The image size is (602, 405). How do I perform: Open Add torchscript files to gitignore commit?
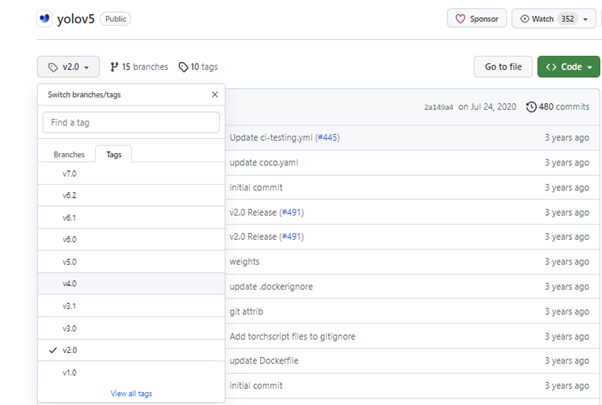click(293, 337)
